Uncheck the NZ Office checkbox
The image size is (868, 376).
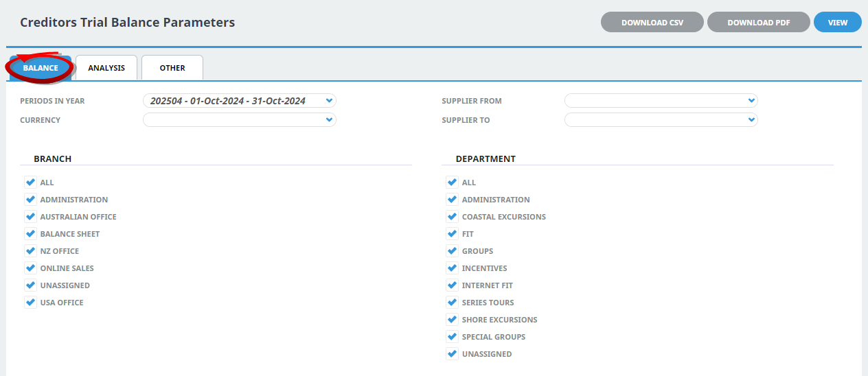click(x=30, y=251)
